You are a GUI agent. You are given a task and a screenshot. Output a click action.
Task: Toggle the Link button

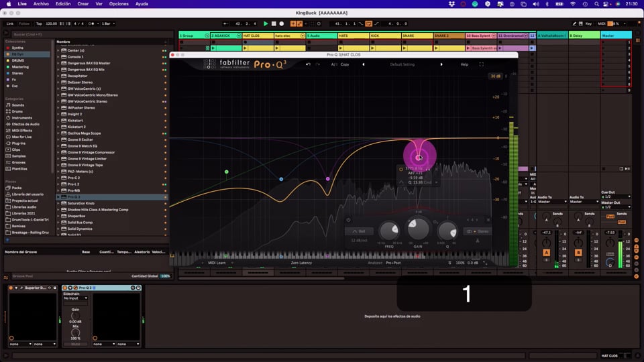coord(10,24)
